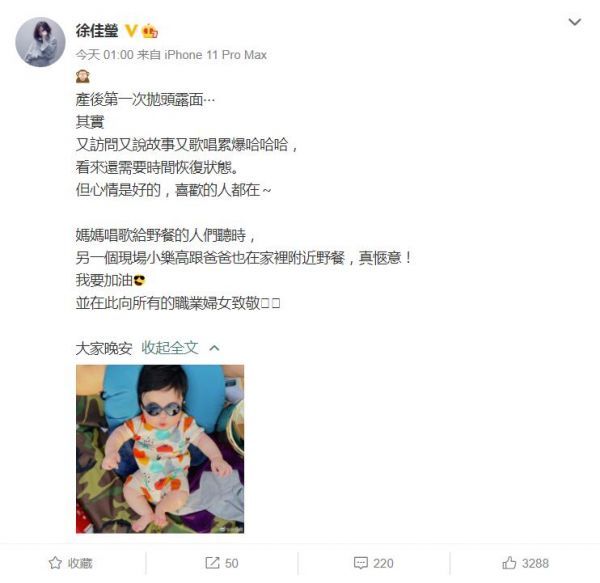Image resolution: width=600 pixels, height=583 pixels.
Task: Click the monkey emoji in post
Action: (83, 77)
